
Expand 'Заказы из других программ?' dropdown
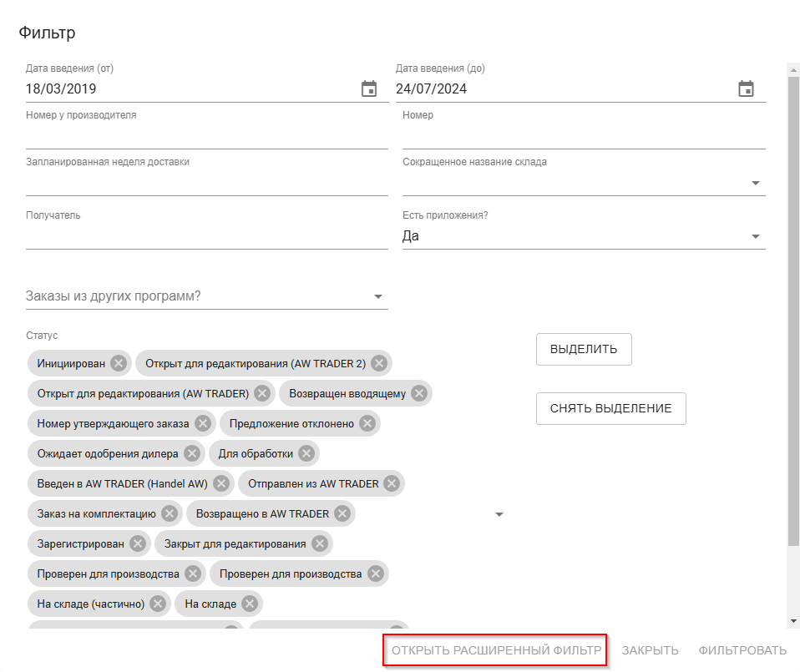click(x=377, y=296)
